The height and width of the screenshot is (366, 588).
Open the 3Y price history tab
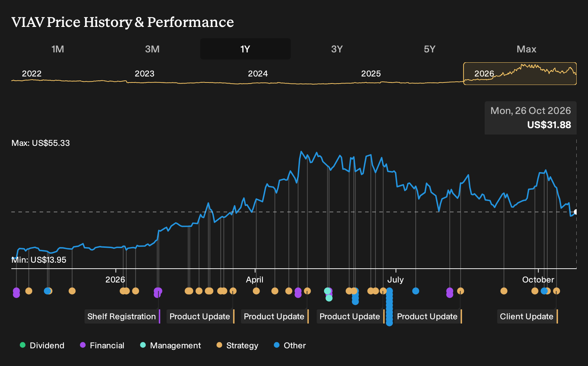click(337, 49)
